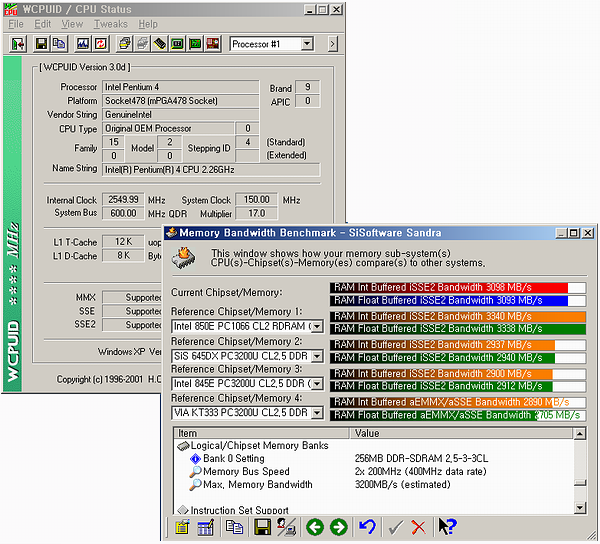The image size is (600, 544).
Task: Click the red X cancel icon in Sandra
Action: coord(419,528)
